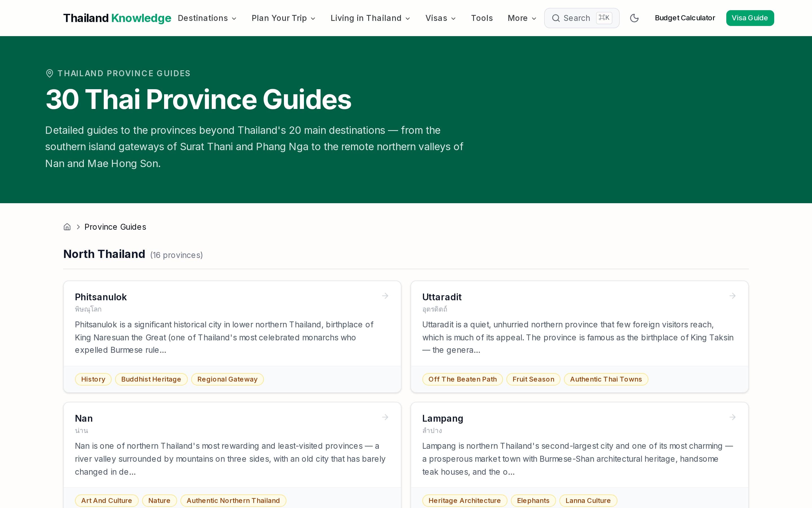Click the Off The Beaten Path tag
The height and width of the screenshot is (508, 812).
(x=462, y=379)
